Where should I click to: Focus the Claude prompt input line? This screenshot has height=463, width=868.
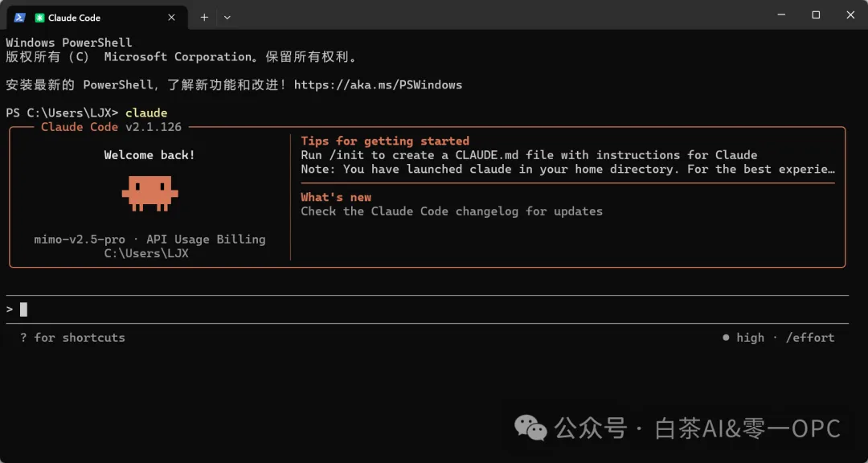click(x=426, y=309)
